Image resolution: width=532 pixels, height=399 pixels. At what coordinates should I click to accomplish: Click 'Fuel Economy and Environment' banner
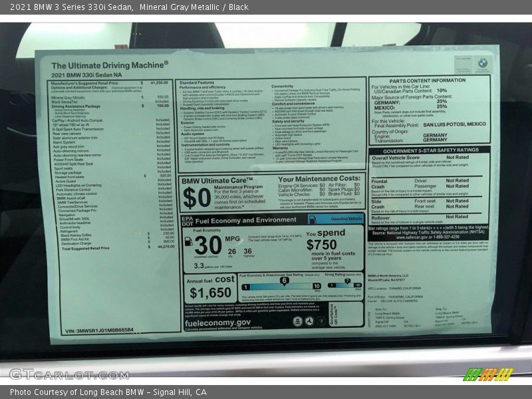245,221
